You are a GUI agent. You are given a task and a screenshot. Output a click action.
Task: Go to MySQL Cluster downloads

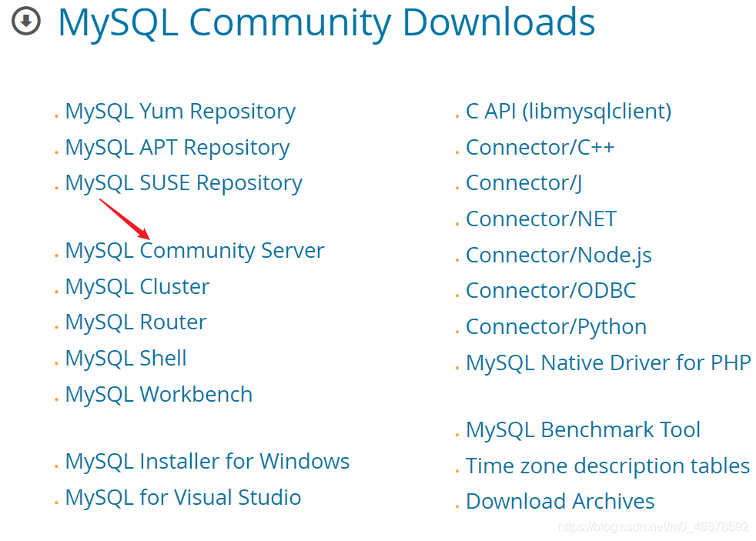pyautogui.click(x=137, y=286)
